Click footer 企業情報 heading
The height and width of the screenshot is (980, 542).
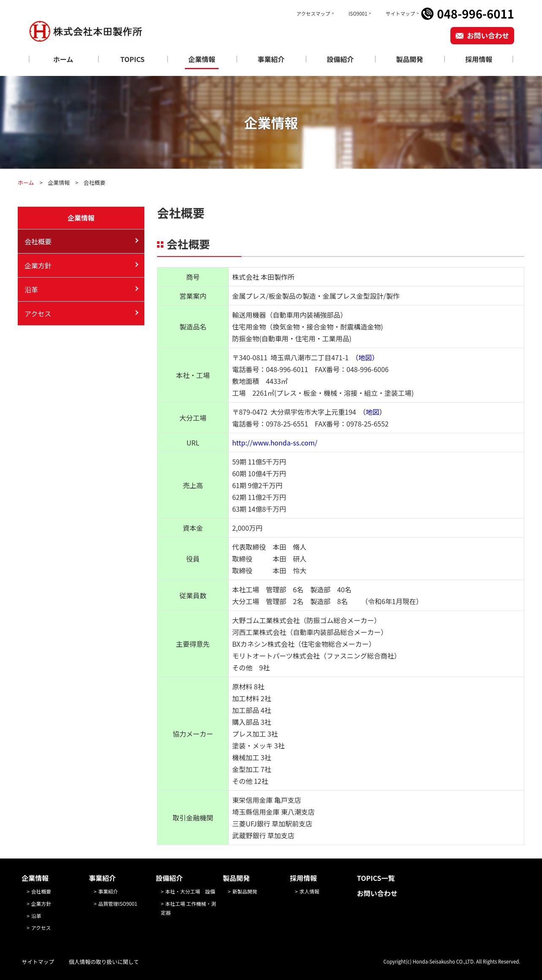(x=35, y=878)
